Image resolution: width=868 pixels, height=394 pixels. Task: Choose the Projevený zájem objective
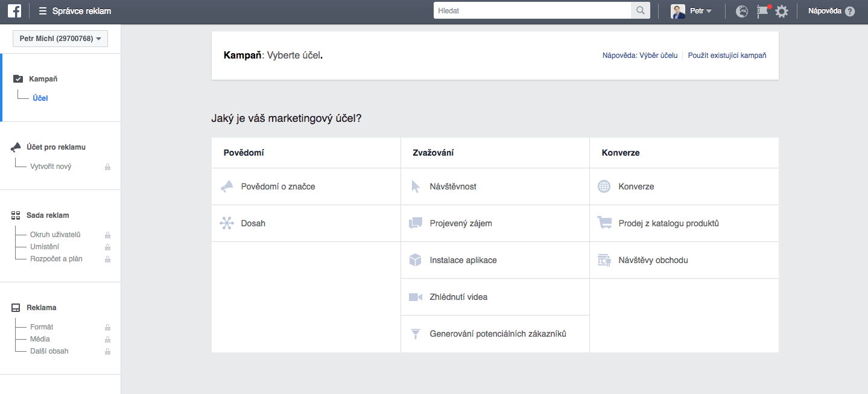495,223
